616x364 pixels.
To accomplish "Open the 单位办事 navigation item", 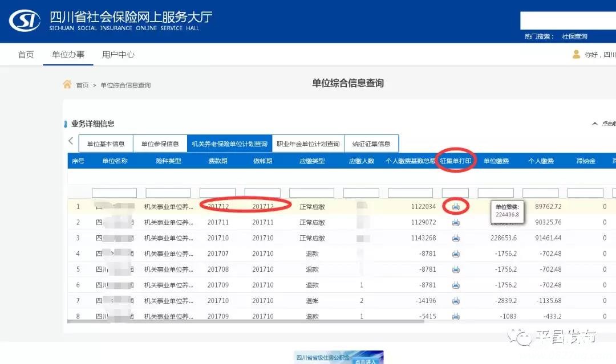I will [x=68, y=55].
